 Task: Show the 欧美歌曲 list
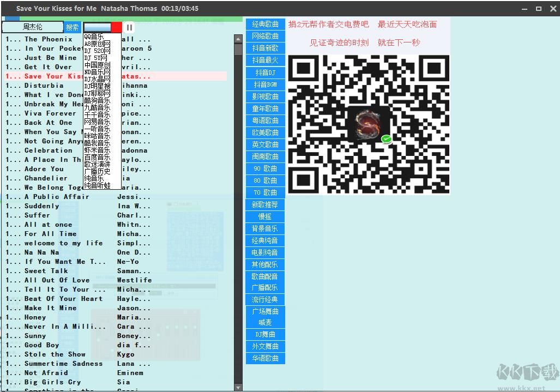[265, 132]
